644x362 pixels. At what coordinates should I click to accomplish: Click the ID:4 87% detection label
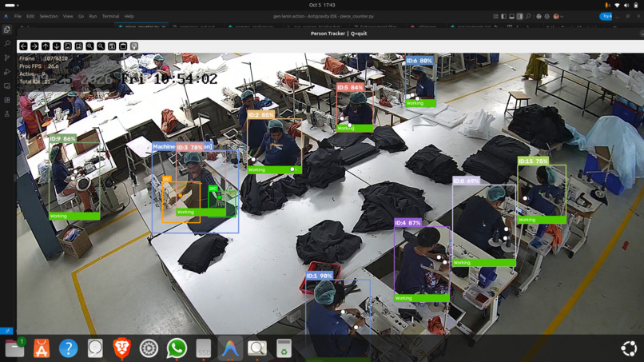pyautogui.click(x=407, y=223)
